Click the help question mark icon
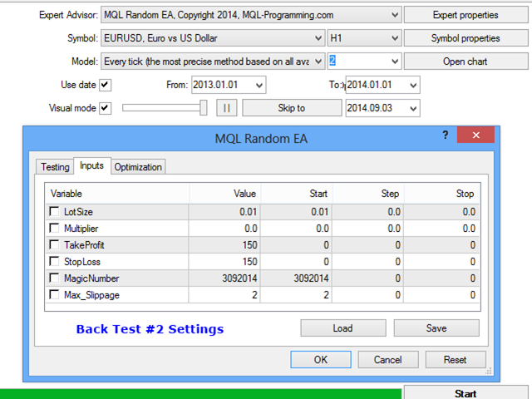Viewport: 532px width, 399px height. [x=446, y=135]
